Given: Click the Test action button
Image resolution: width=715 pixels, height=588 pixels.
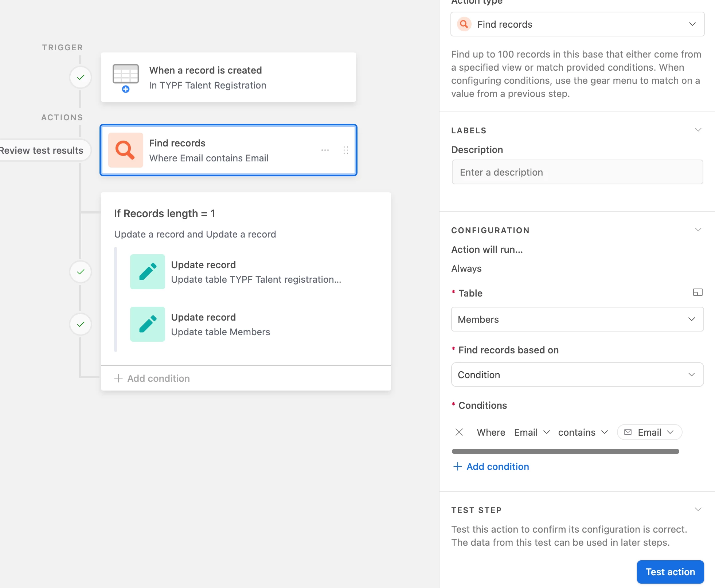Looking at the screenshot, I should click(x=670, y=572).
